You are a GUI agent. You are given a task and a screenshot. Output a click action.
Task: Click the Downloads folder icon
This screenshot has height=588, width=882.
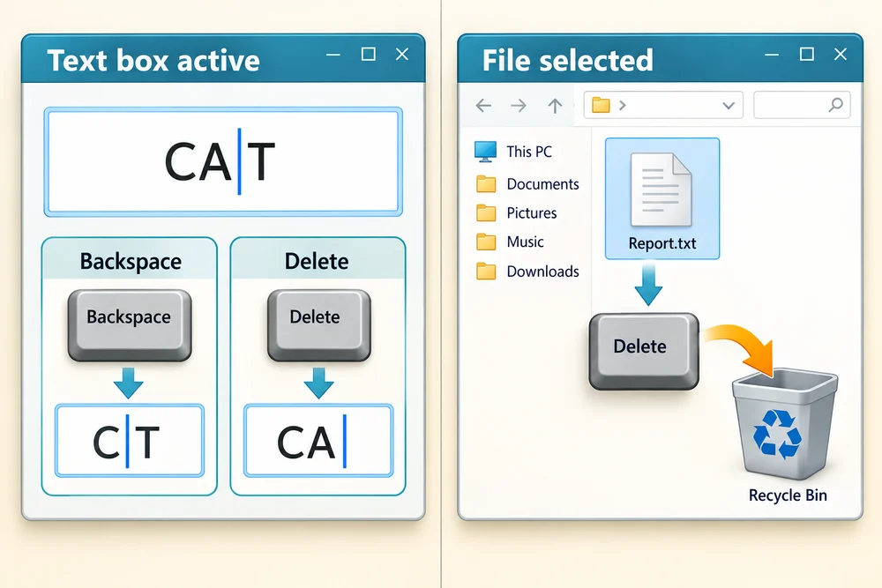[x=486, y=272]
